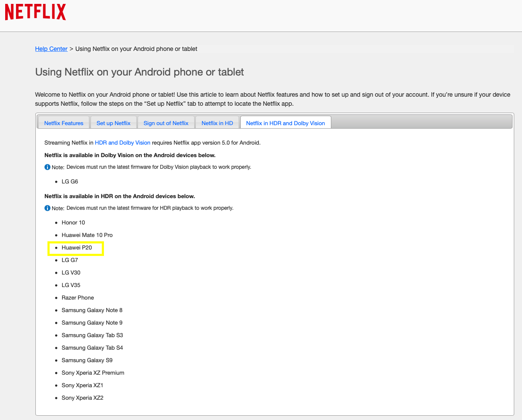Viewport: 522px width, 420px height.
Task: Click Samsung Galaxy Tab S4 entry
Action: (92, 348)
